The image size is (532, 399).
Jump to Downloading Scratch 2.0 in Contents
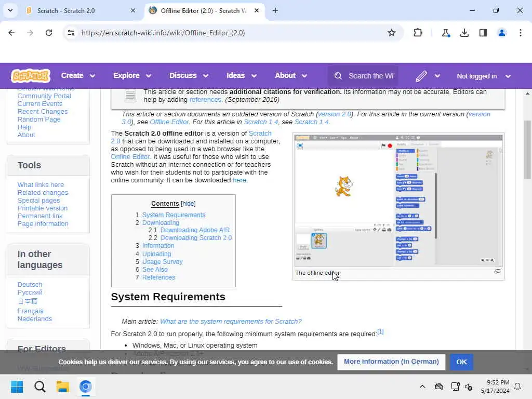pos(196,238)
